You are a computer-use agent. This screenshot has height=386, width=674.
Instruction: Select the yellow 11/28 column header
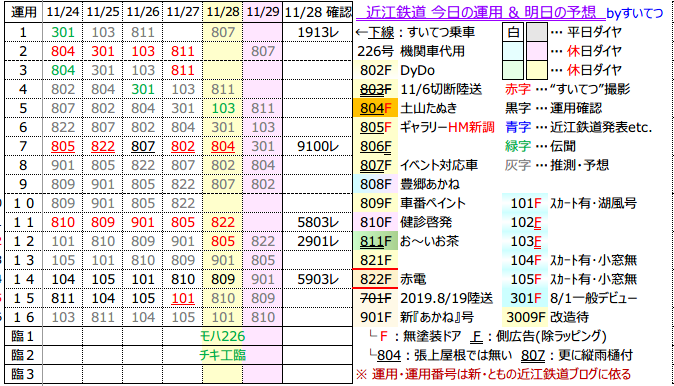[223, 12]
